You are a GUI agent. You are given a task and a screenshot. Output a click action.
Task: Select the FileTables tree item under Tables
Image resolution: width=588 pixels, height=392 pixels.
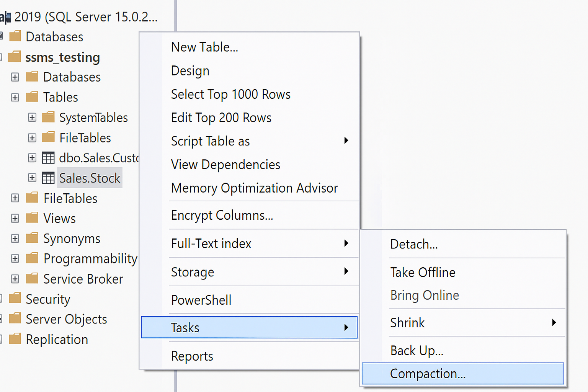pyautogui.click(x=85, y=138)
